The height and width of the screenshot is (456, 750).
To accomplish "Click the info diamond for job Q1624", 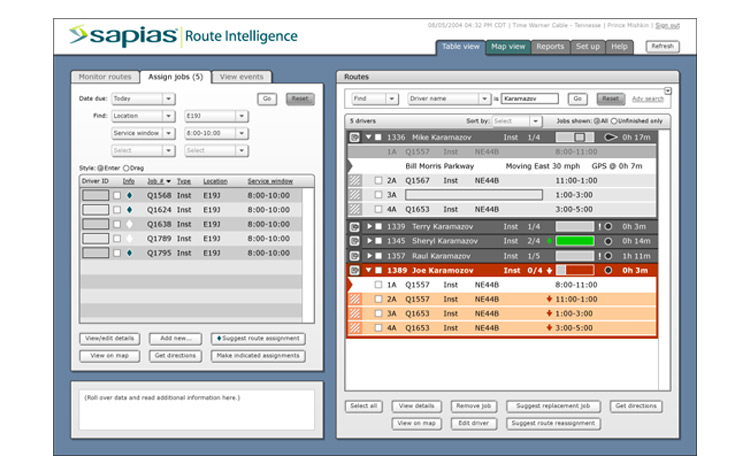I will (x=129, y=210).
